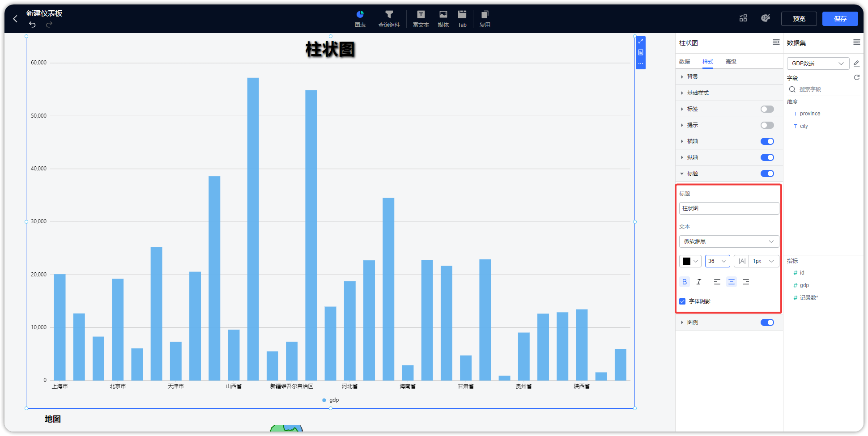Disable the 横轴 x-axis switch
Screen dimensions: 868x436
pos(767,141)
